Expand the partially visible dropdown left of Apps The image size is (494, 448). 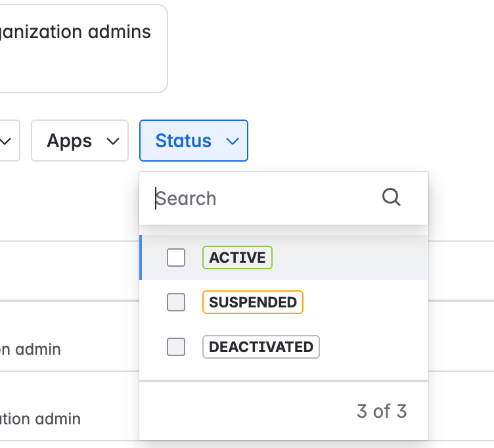click(x=9, y=141)
